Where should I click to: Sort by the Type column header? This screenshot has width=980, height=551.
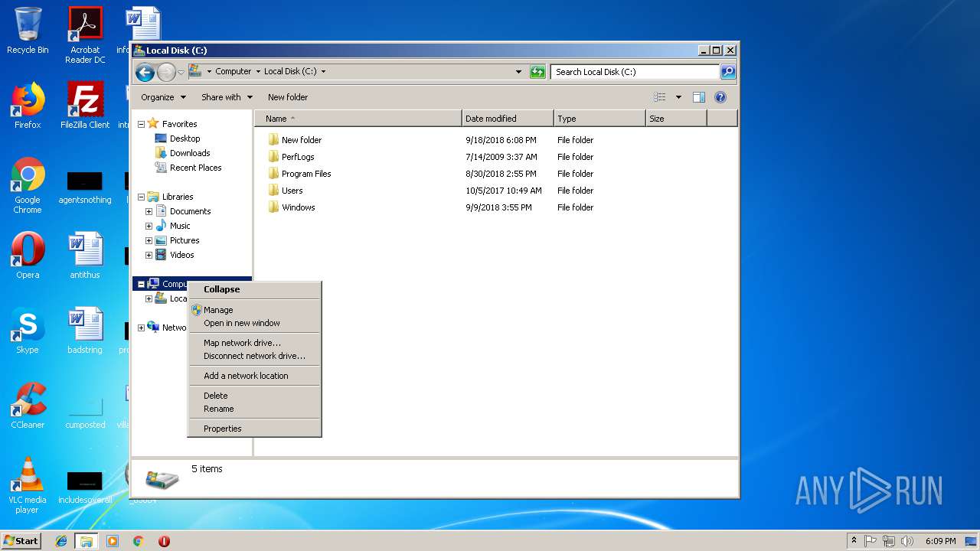click(x=599, y=119)
